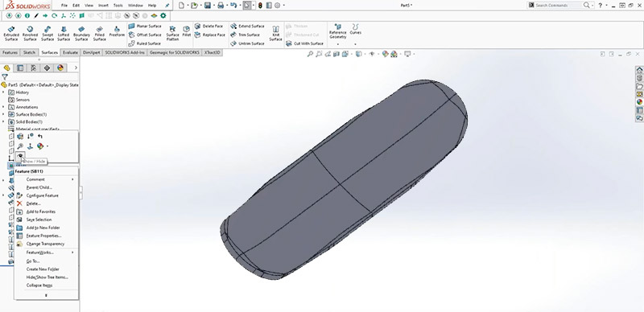Open the Tools menu
Viewport: 644px width, 312px height.
pos(118,6)
